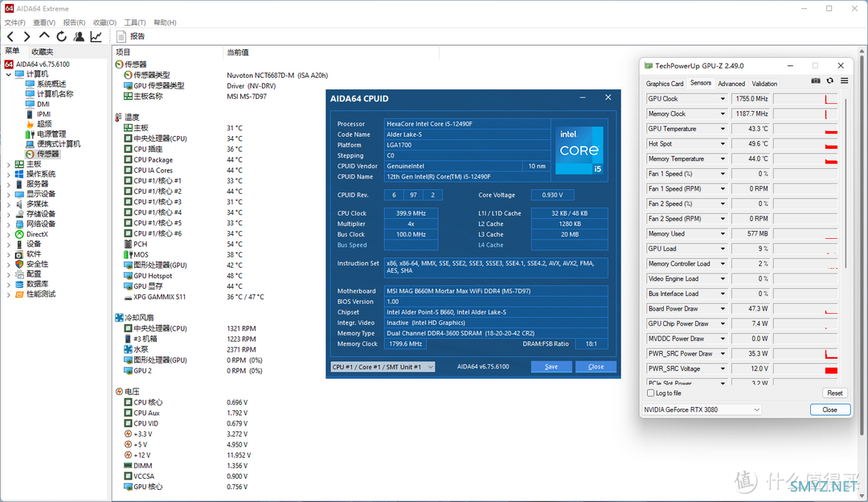Click the 传感器 gauge icon in tree
868x502 pixels.
(x=30, y=154)
